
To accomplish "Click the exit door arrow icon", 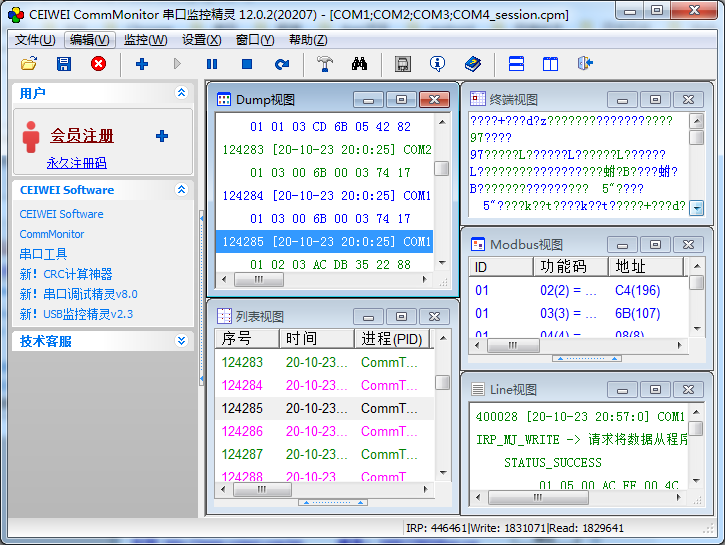I will [x=585, y=63].
